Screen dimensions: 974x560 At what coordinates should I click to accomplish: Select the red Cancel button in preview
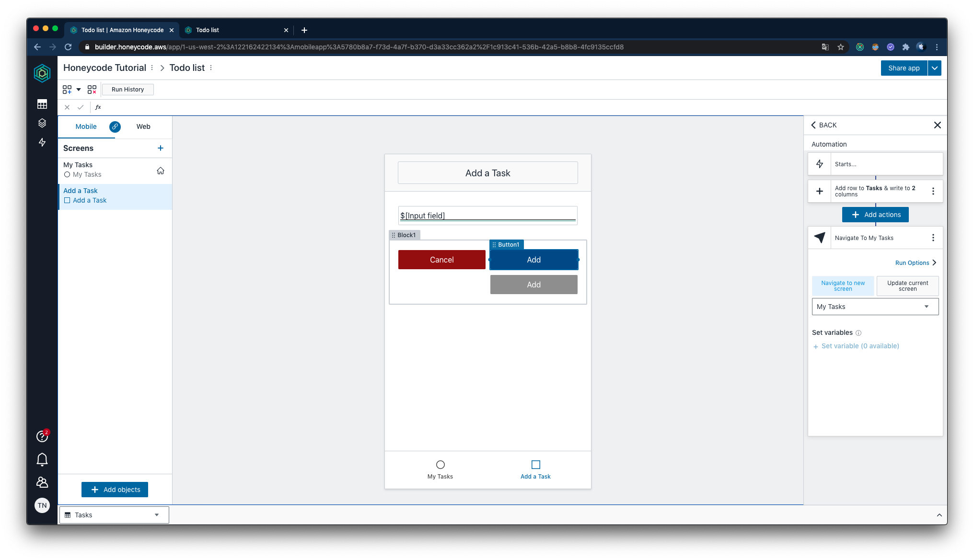[x=441, y=260]
